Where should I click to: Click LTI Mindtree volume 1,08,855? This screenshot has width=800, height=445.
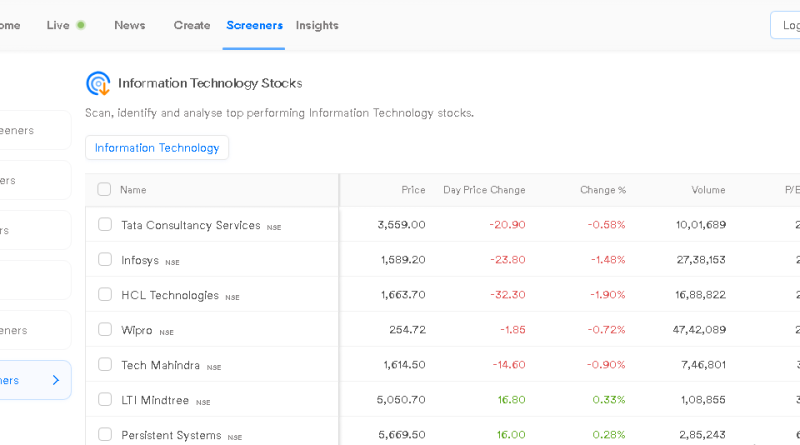pos(703,400)
